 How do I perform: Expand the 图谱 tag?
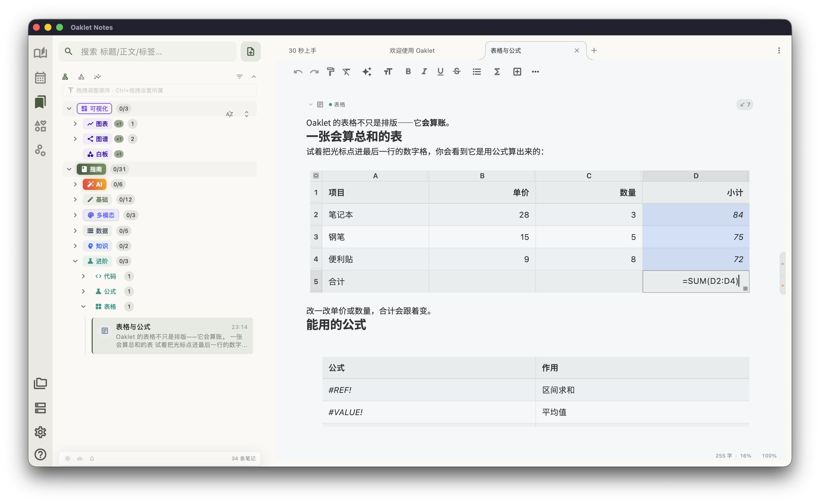point(75,139)
